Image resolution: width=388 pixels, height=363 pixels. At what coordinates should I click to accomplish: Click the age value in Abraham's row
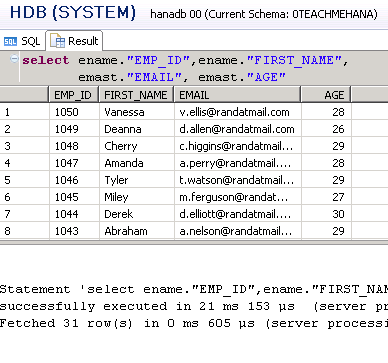(x=338, y=231)
